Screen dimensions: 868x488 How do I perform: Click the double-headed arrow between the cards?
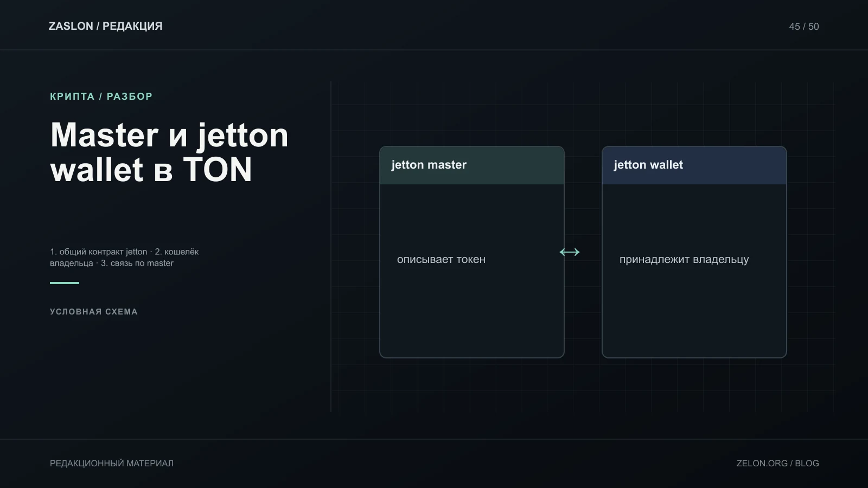(x=570, y=252)
